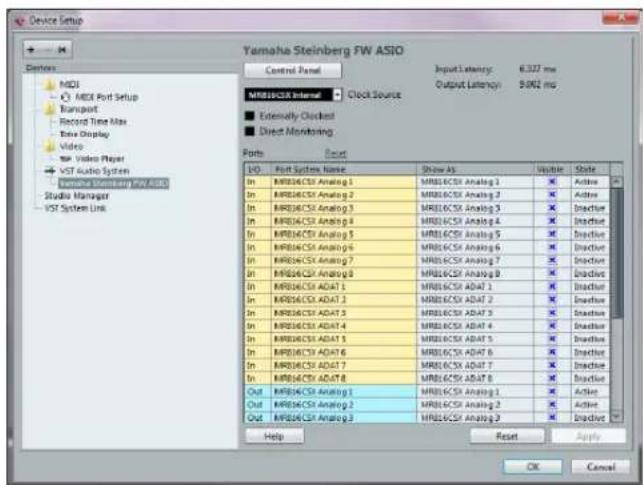Click port list scroll down arrow
The width and height of the screenshot is (643, 485).
[617, 417]
